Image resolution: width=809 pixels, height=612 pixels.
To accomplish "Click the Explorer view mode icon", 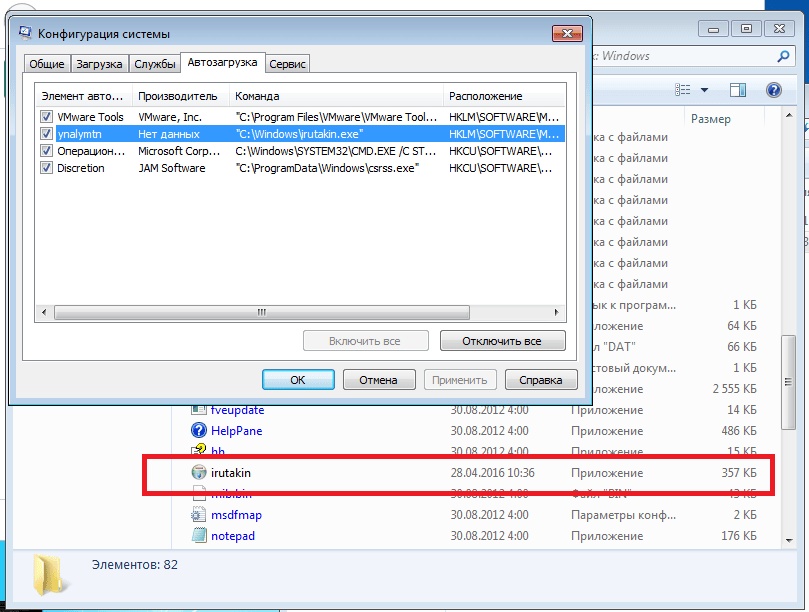I will 683,90.
